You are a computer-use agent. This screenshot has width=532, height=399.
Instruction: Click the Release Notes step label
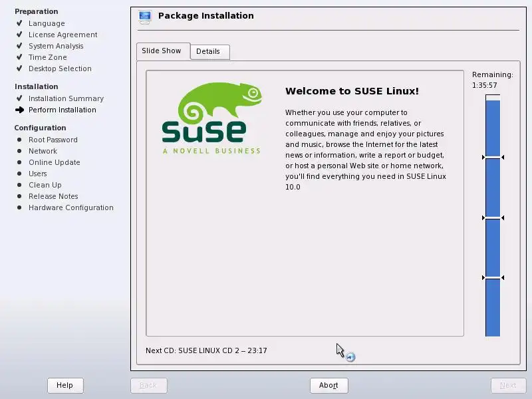click(x=53, y=196)
